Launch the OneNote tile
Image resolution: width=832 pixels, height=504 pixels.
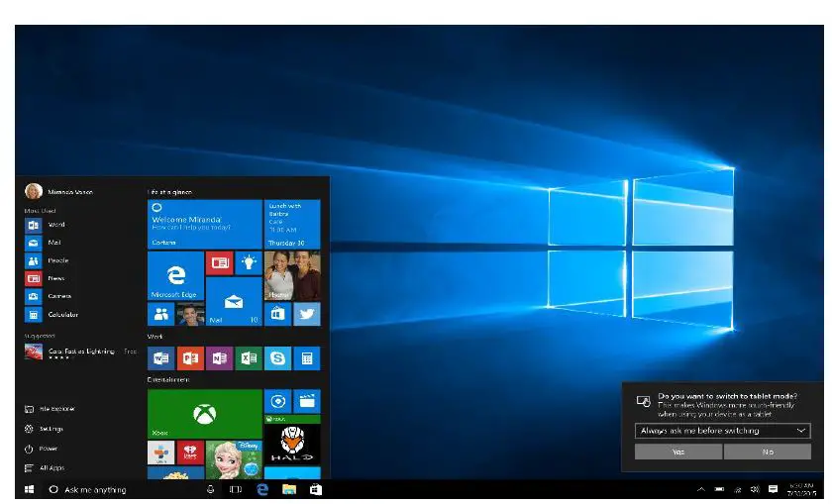click(219, 358)
